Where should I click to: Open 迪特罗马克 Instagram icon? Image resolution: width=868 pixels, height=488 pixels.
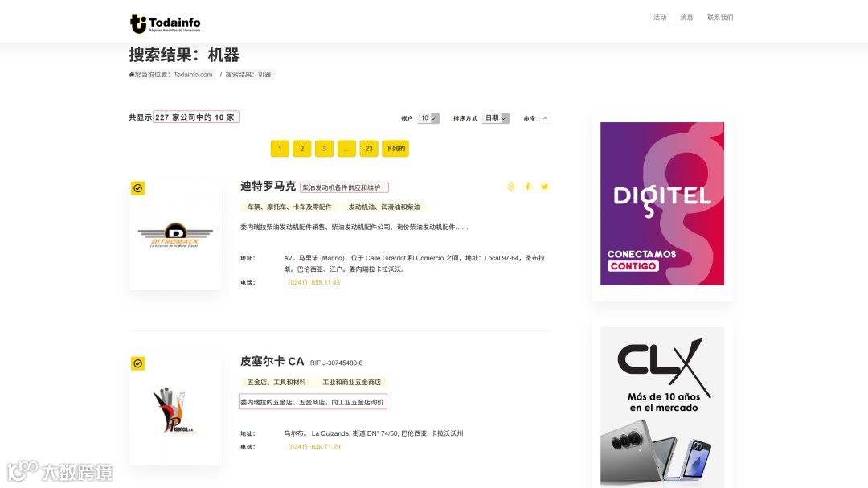(511, 187)
